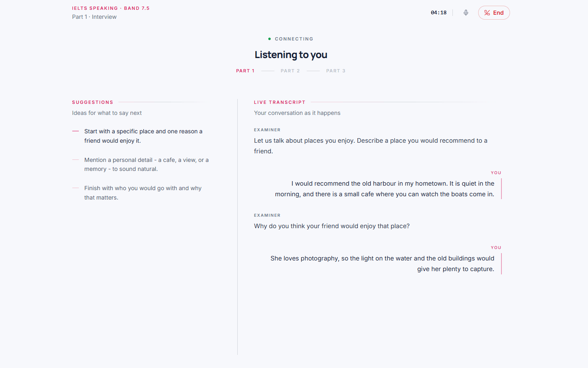The image size is (588, 368).
Task: Select the suggestion mentioning a personal detail
Action: (147, 164)
